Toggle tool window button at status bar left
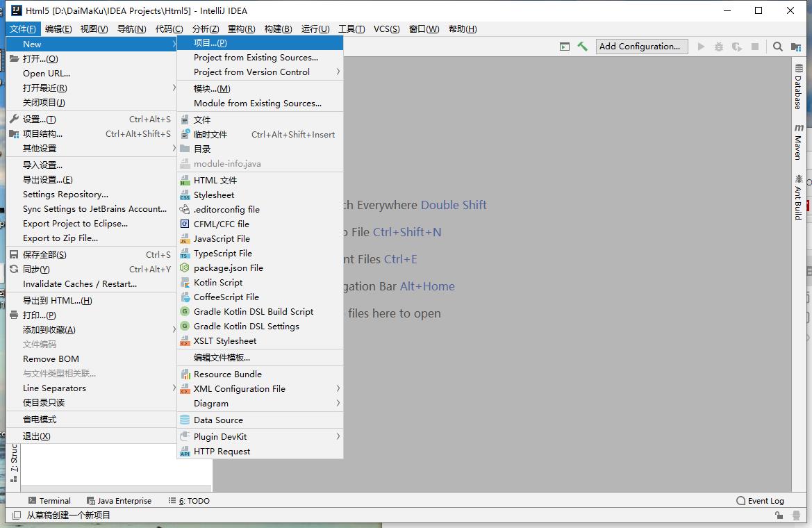Image resolution: width=812 pixels, height=528 pixels. click(x=17, y=515)
